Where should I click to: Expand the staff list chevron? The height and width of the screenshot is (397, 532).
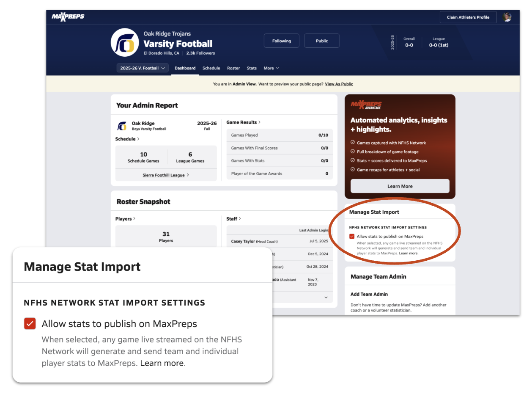pos(326,298)
